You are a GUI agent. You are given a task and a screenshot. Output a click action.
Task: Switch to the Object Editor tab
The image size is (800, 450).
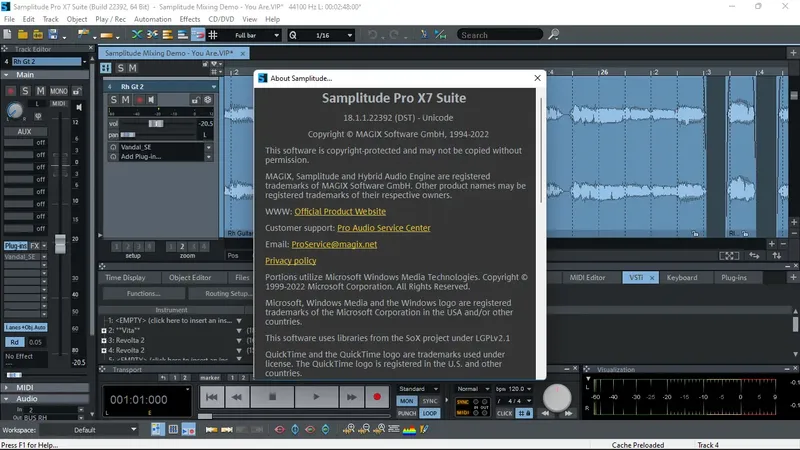tap(190, 278)
